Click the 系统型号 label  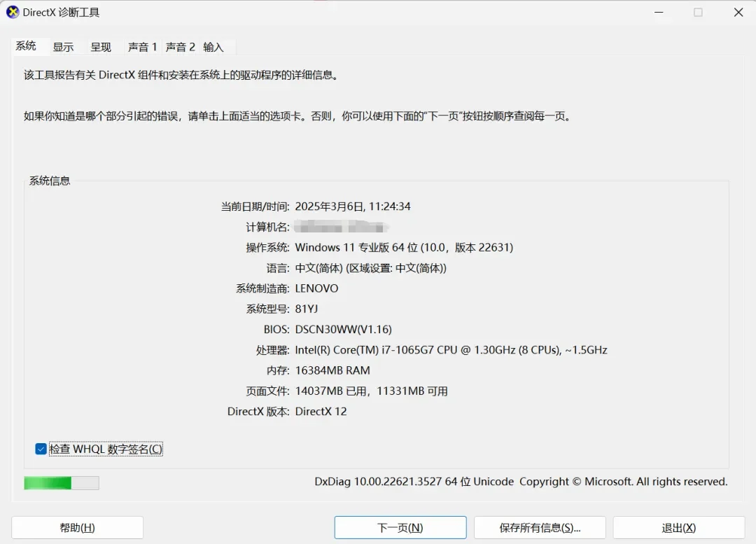coord(267,309)
